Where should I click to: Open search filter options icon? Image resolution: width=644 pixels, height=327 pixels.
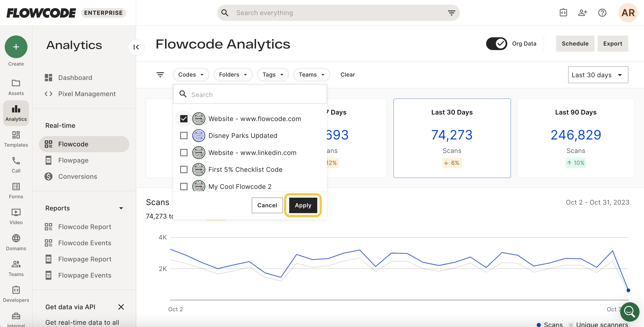point(451,13)
